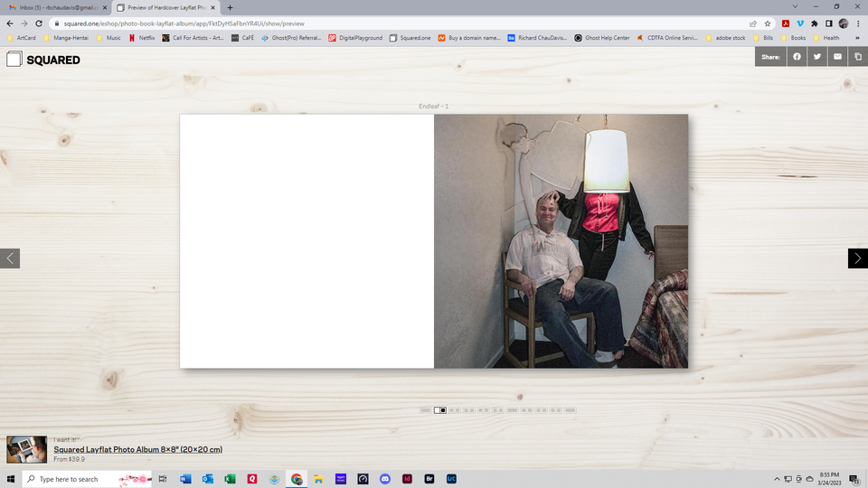Jump to the cover using first page indicator
The height and width of the screenshot is (488, 868).
pos(425,410)
